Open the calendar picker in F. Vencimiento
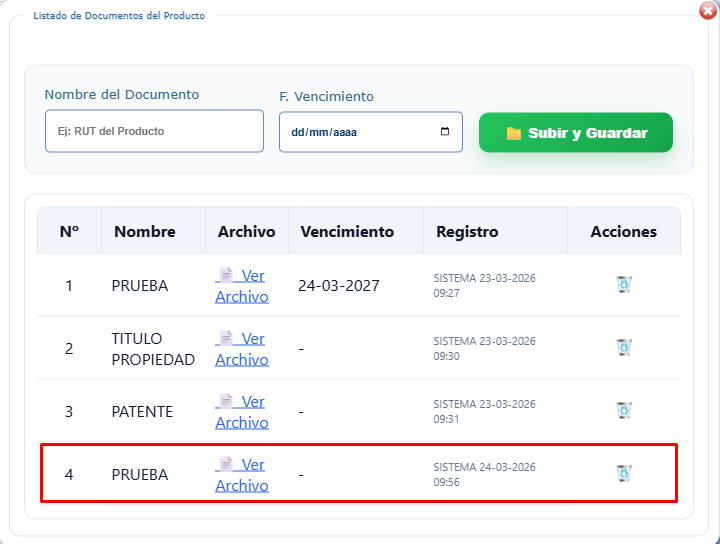Screen dimensions: 720x544 click(445, 132)
